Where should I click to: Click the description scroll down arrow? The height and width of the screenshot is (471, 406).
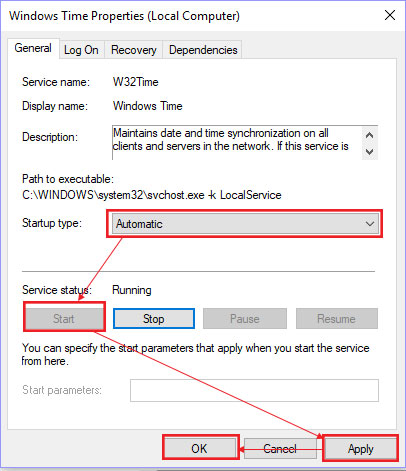[x=369, y=152]
